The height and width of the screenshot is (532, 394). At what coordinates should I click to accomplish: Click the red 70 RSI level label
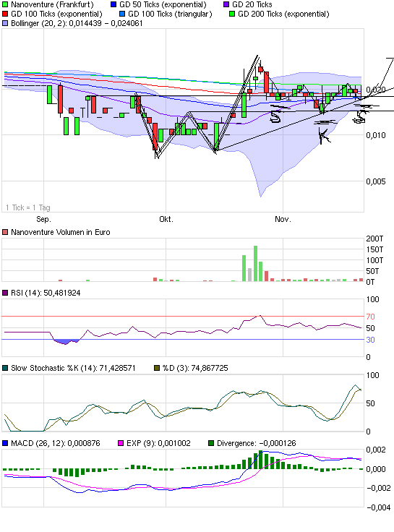click(371, 317)
